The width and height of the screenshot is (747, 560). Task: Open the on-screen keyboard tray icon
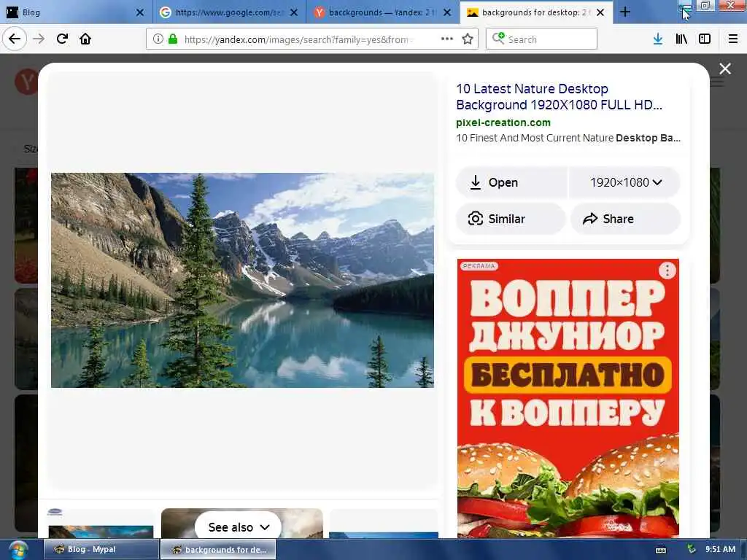[x=661, y=550]
